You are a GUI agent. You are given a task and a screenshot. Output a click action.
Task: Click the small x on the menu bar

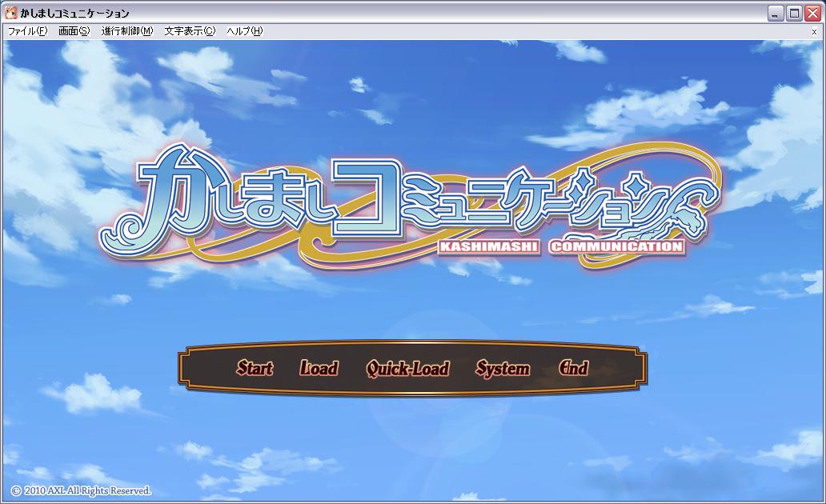coord(814,31)
